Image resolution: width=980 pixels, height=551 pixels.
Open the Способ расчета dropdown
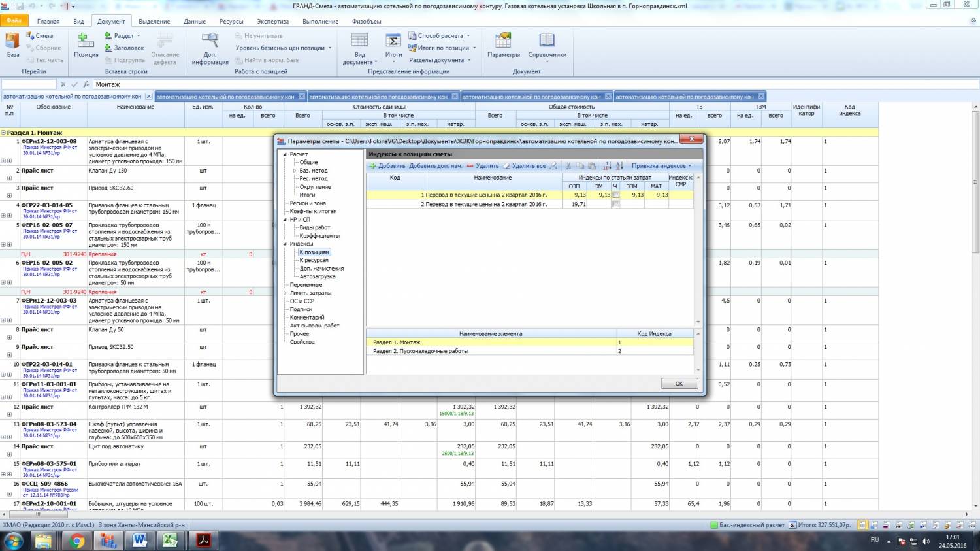[440, 36]
